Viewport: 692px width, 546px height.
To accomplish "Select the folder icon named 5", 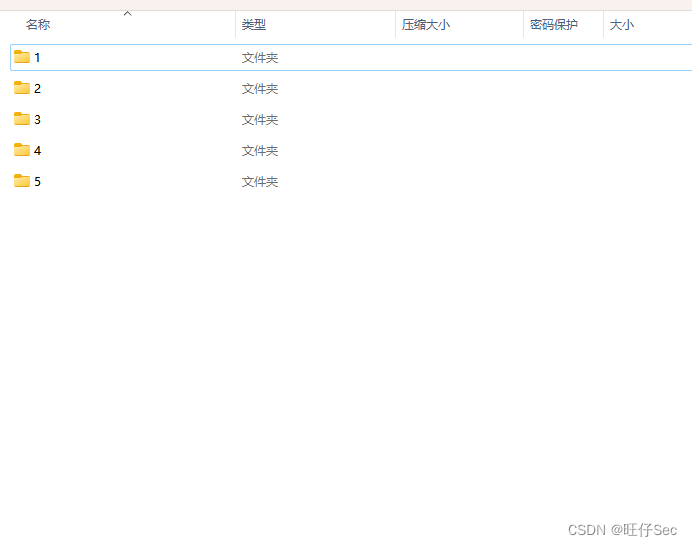I will click(x=22, y=181).
